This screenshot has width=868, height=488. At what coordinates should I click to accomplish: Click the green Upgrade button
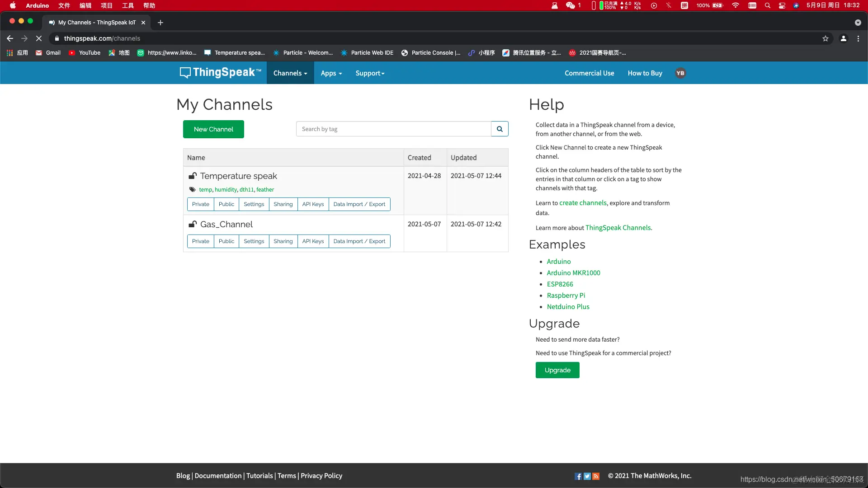click(557, 370)
